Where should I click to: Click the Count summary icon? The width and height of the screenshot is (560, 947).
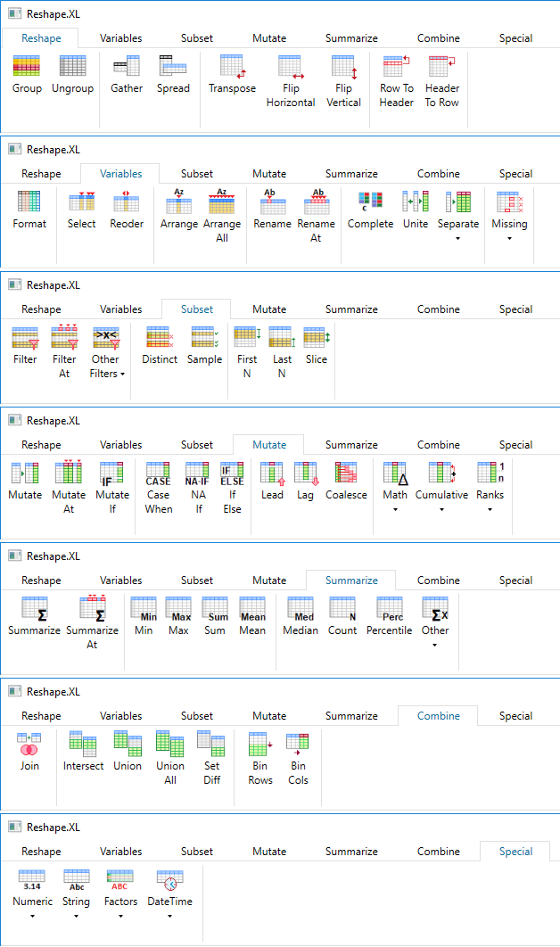click(x=342, y=608)
